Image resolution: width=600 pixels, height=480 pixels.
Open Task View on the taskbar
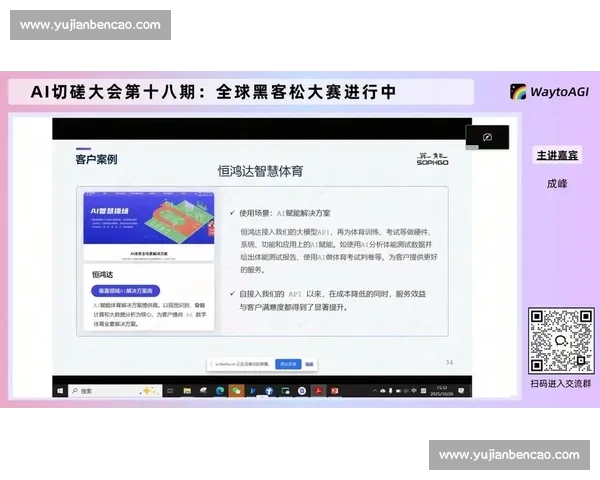171,391
